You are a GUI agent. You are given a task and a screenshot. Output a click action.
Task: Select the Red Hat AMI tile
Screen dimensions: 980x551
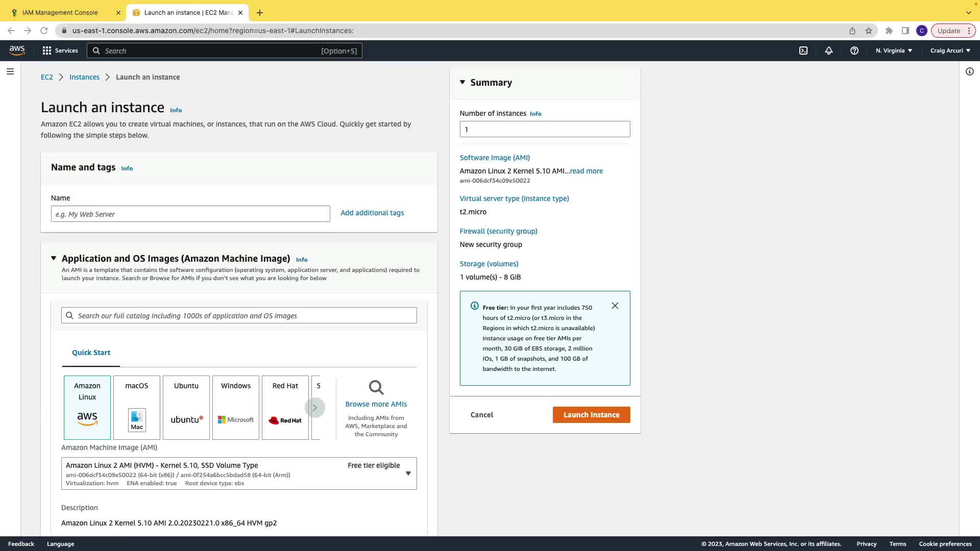pos(285,408)
